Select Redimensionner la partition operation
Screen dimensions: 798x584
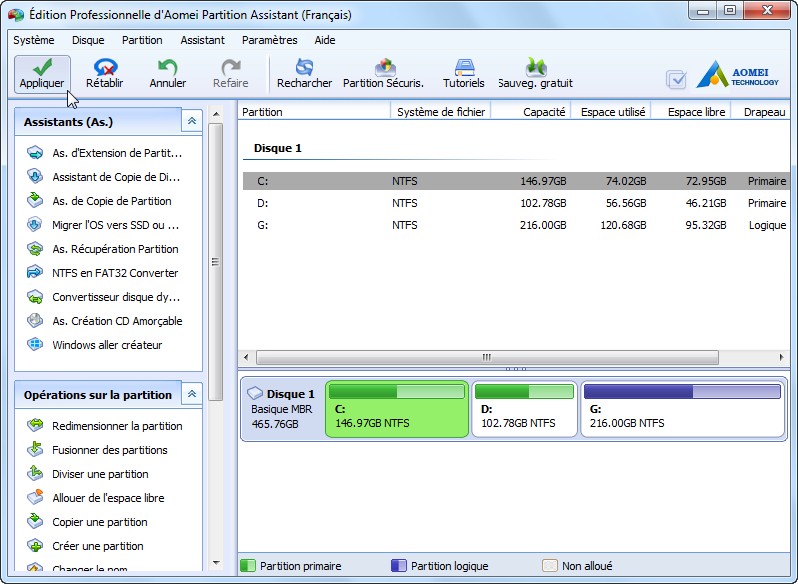pos(105,426)
